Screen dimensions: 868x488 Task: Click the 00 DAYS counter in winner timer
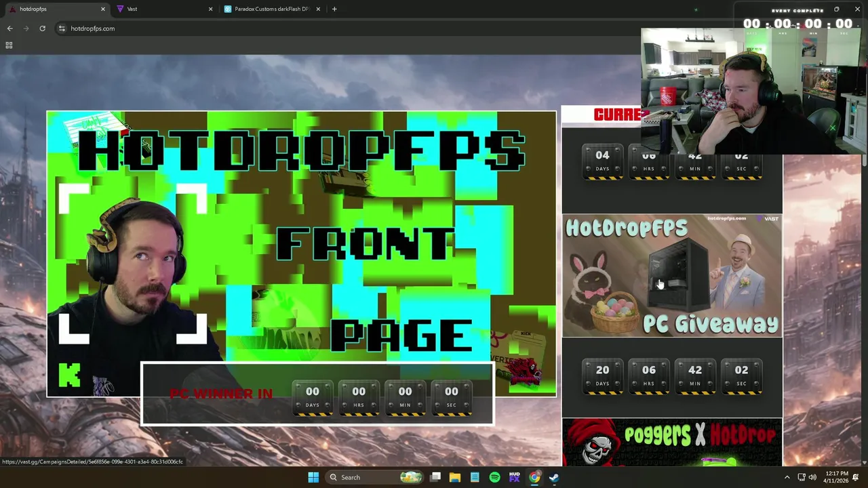(x=312, y=398)
